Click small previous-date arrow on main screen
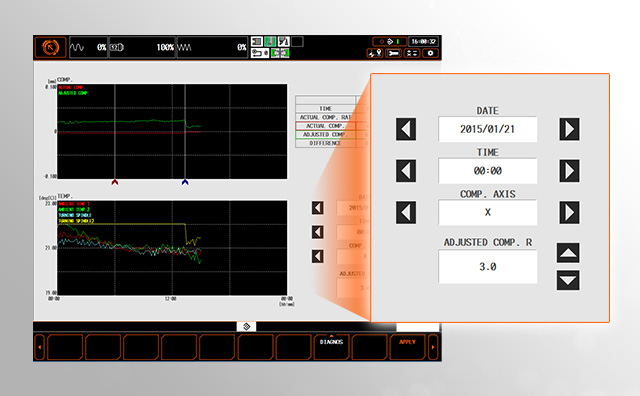This screenshot has height=396, width=640. (318, 208)
